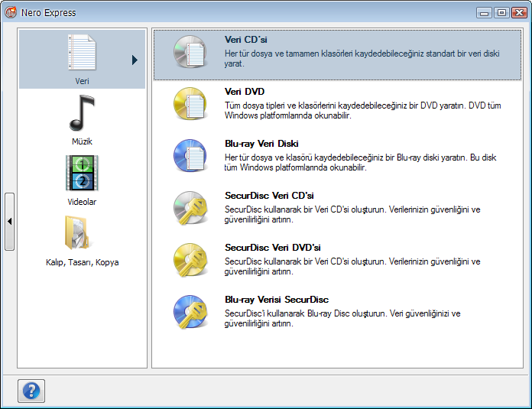
Task: Choose the Blu-ray Veri Diski title
Action: coord(261,144)
